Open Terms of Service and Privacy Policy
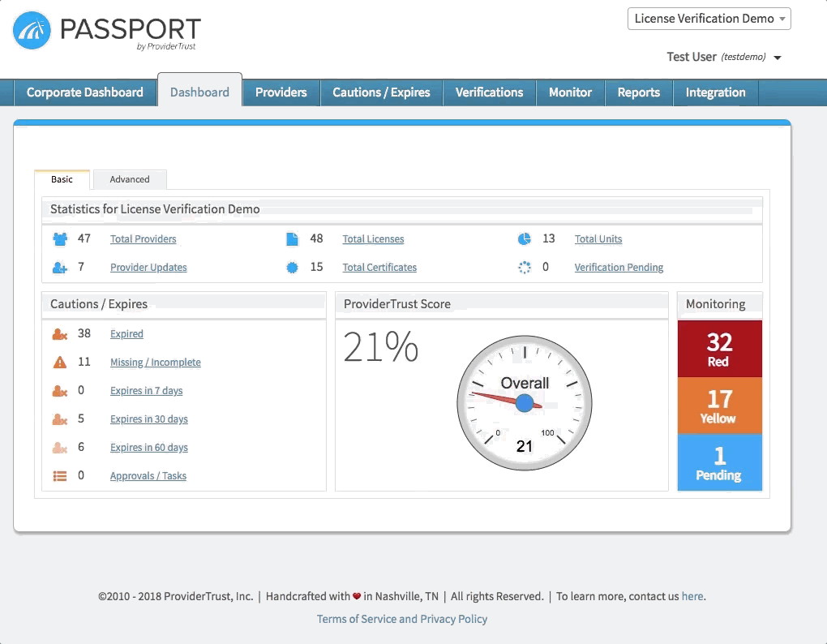The image size is (827, 644). pyautogui.click(x=402, y=619)
